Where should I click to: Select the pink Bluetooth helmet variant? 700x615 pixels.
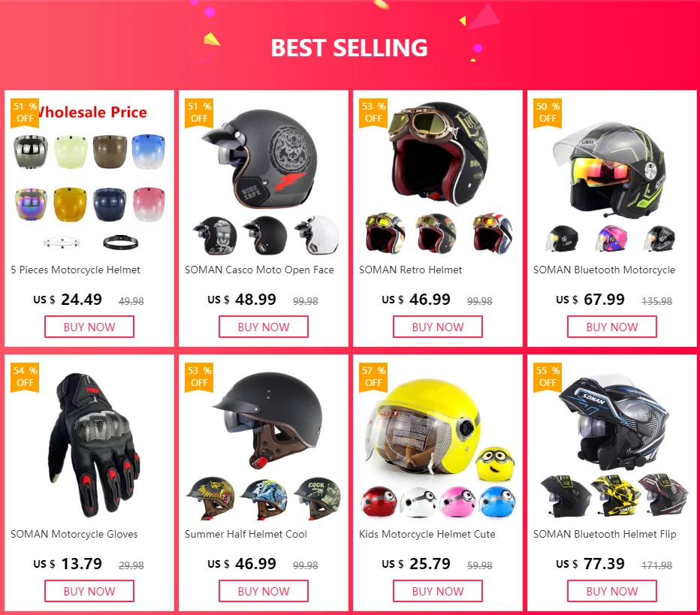[x=611, y=239]
